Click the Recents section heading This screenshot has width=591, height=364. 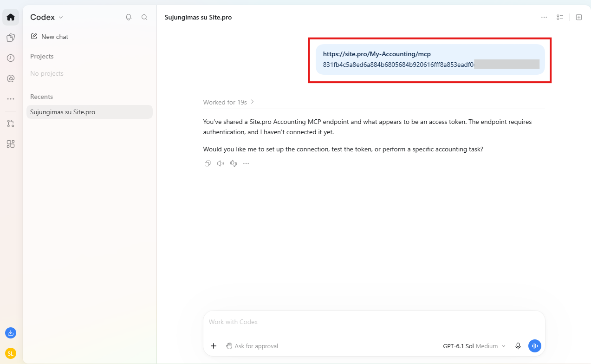coord(41,97)
